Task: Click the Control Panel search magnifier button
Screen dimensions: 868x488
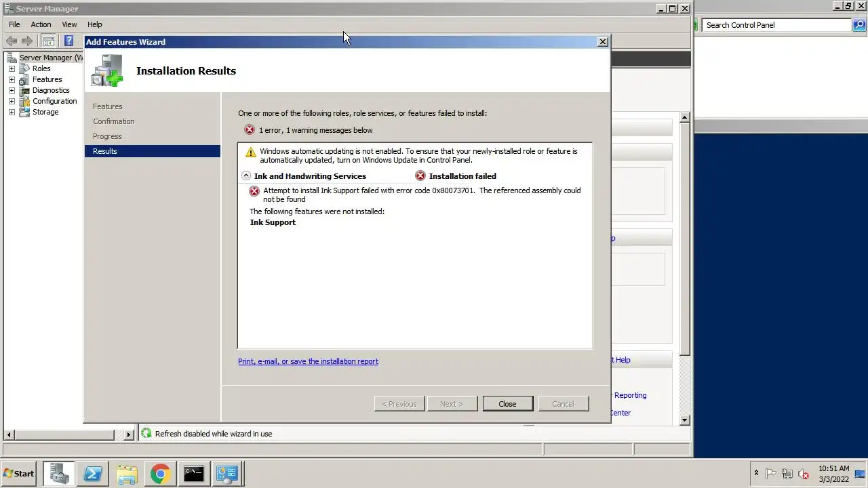Action: pyautogui.click(x=859, y=25)
